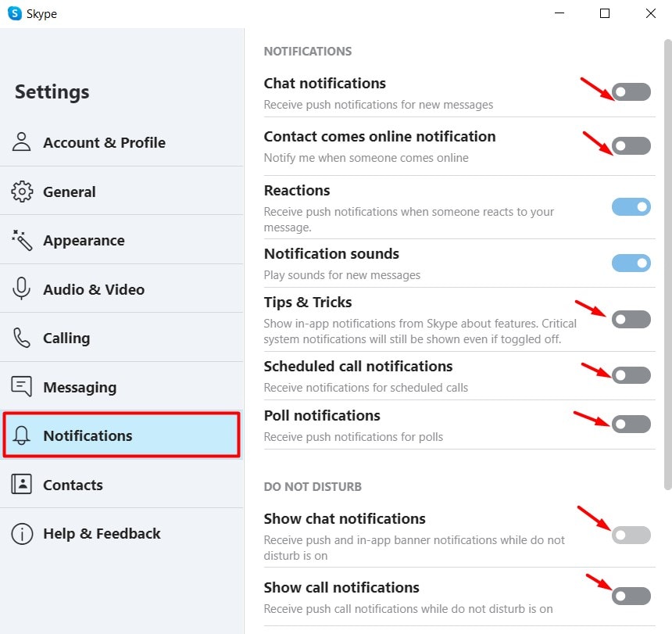Click the Account & Profile person icon
The height and width of the screenshot is (634, 672).
[21, 142]
